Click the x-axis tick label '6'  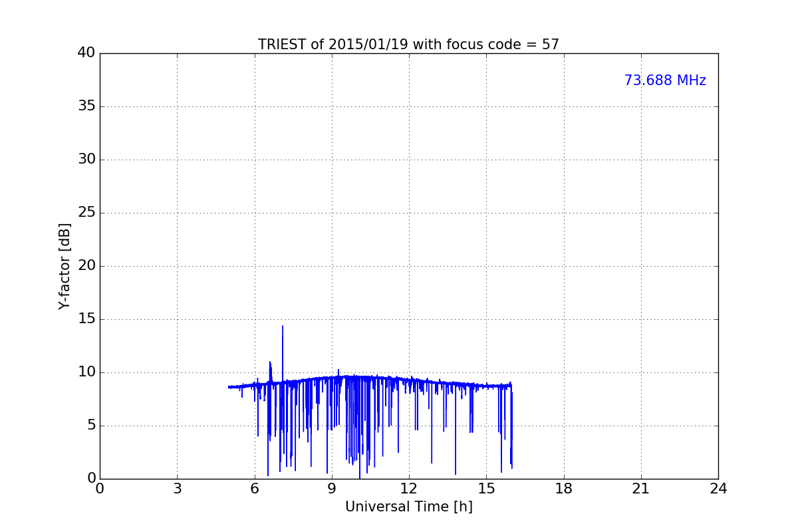(x=255, y=489)
